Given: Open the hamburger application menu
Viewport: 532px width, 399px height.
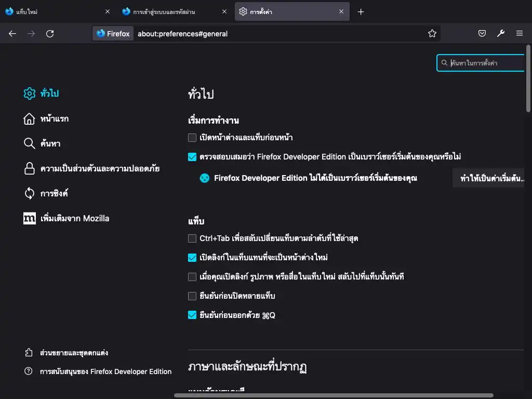Looking at the screenshot, I should (520, 33).
